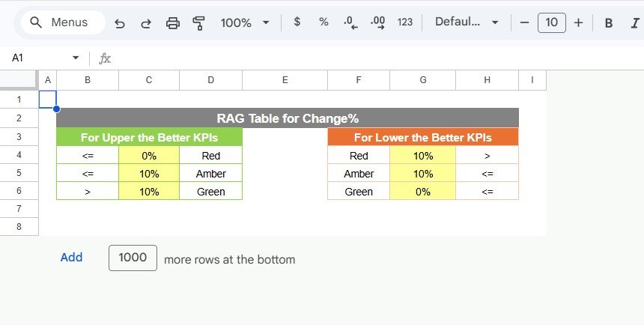Activate the paint format tool
The height and width of the screenshot is (325, 644).
(199, 23)
